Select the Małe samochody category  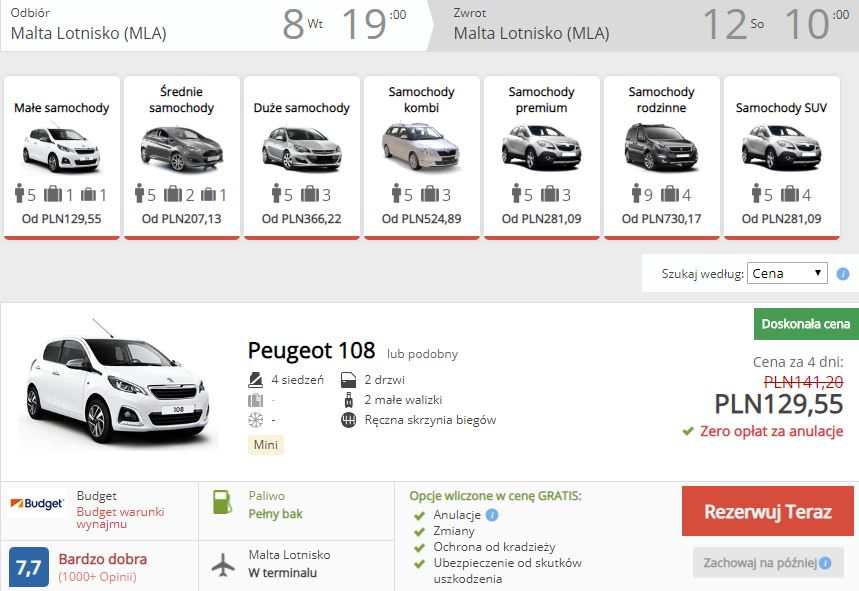62,157
